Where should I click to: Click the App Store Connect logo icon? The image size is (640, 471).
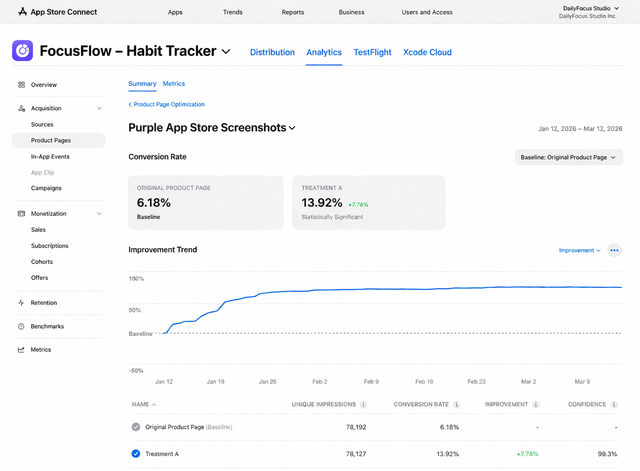[x=22, y=12]
